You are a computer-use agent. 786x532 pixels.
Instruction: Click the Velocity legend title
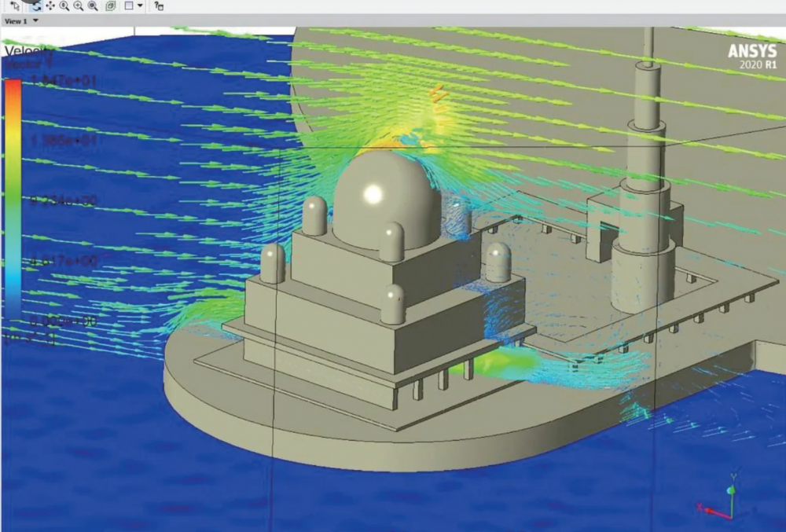pos(24,52)
